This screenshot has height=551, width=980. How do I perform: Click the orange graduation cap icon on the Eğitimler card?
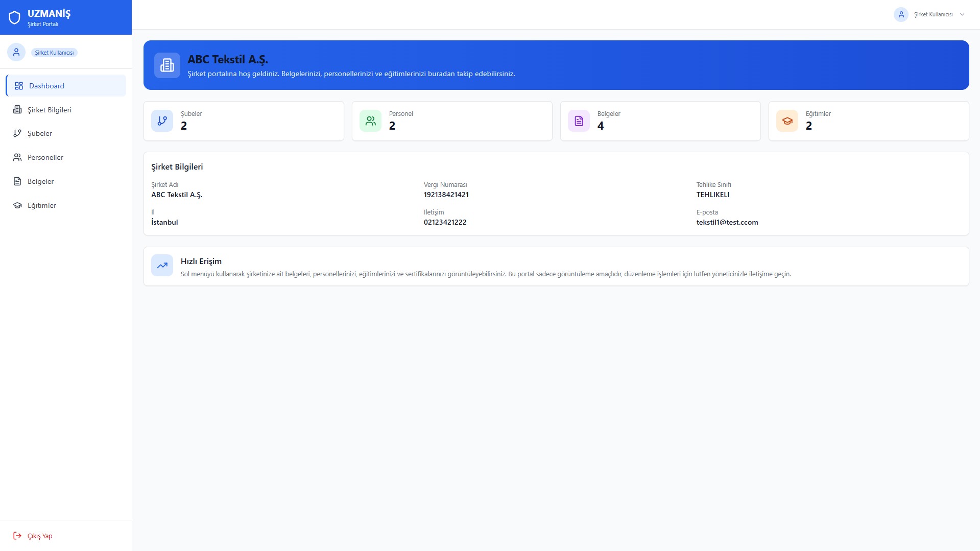(787, 121)
